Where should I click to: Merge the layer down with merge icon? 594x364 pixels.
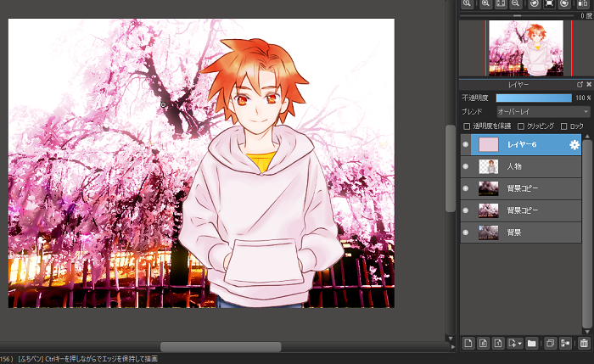(564, 343)
